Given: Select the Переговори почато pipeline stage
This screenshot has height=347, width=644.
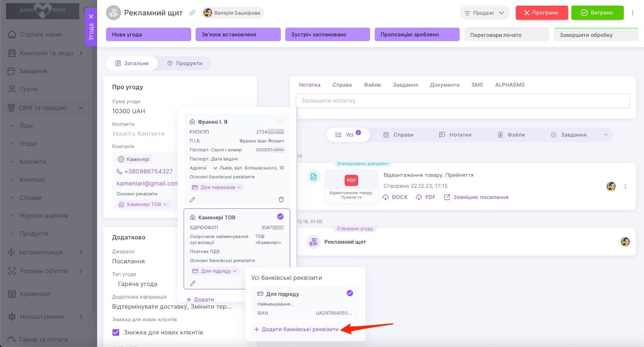Looking at the screenshot, I should tap(506, 35).
